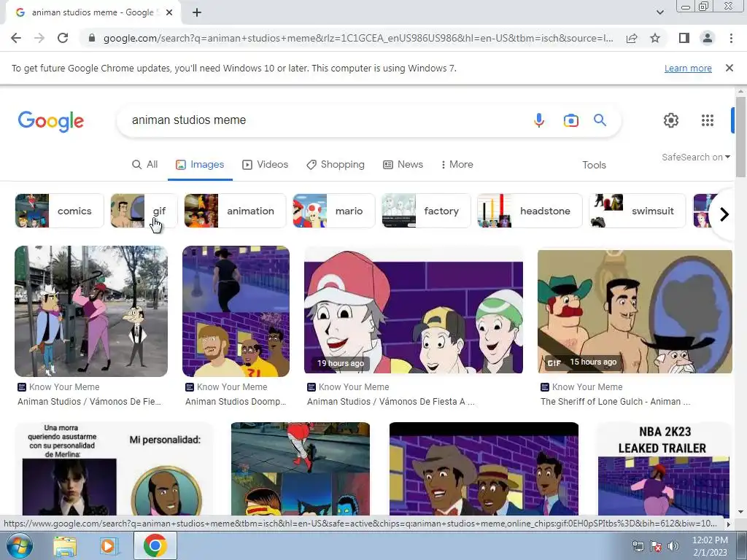Open the Google settings gear
This screenshot has height=560, width=747.
pyautogui.click(x=671, y=120)
